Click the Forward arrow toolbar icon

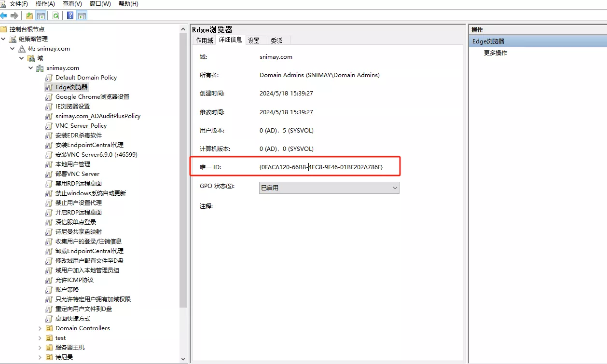[x=14, y=15]
